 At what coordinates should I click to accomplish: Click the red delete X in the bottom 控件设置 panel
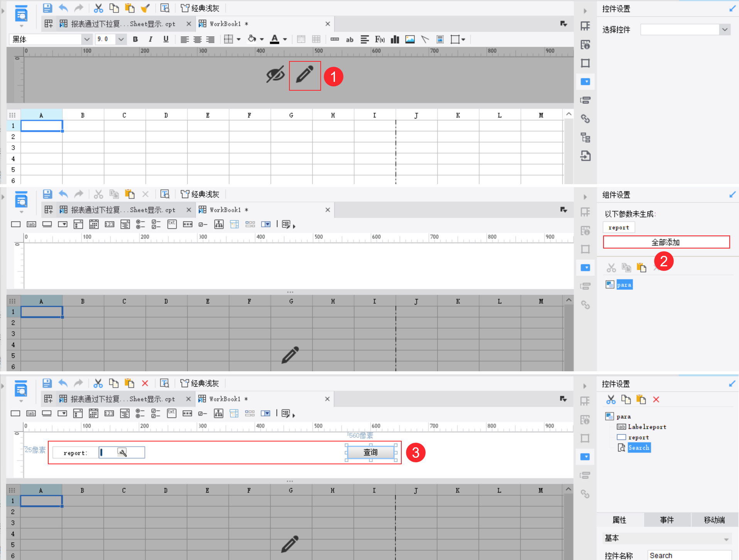pos(656,399)
